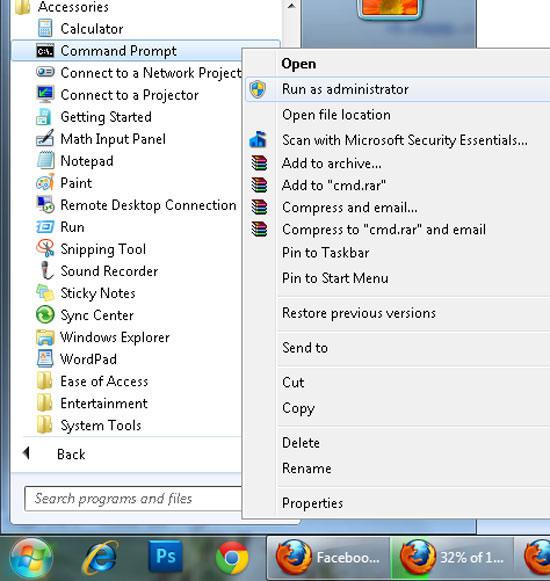The height and width of the screenshot is (581, 550).
Task: Launch Google Chrome from the taskbar
Action: 232,558
